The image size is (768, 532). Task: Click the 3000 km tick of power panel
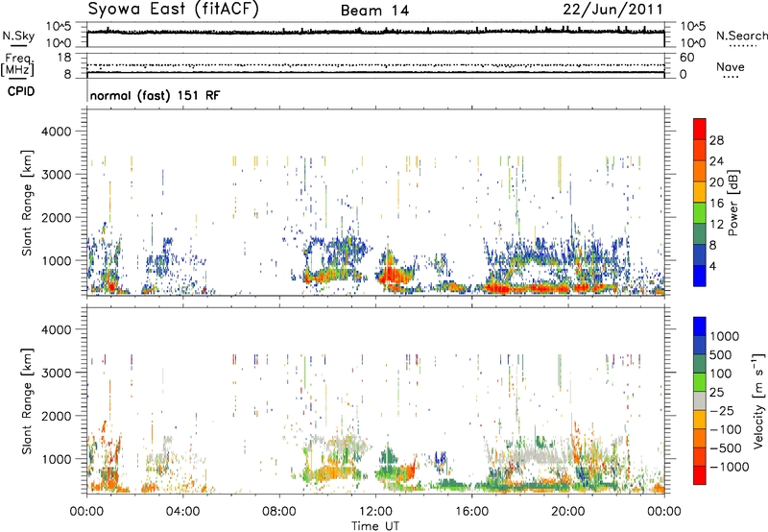click(x=56, y=175)
